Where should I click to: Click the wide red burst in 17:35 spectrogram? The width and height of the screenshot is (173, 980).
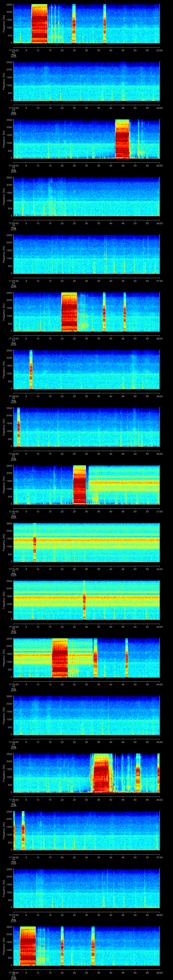click(x=101, y=773)
